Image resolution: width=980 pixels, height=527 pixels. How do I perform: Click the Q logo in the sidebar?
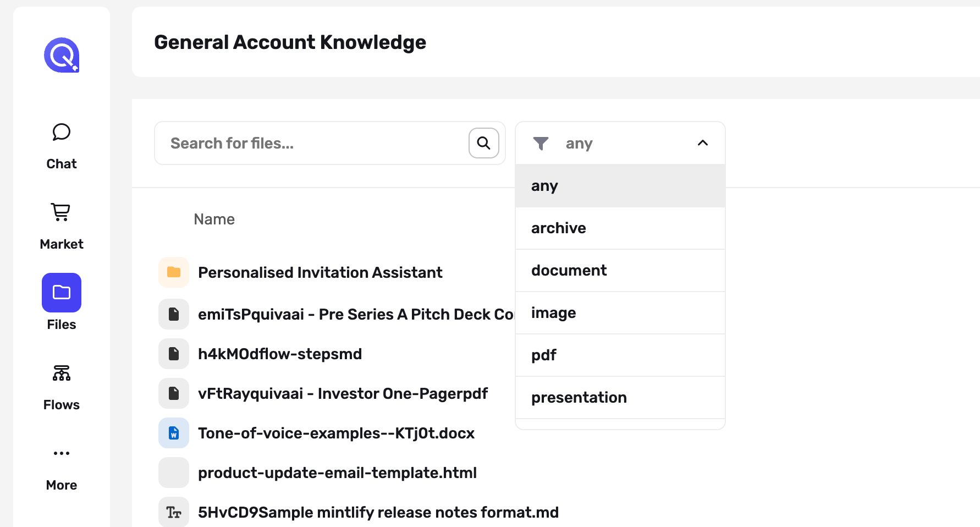(x=62, y=55)
